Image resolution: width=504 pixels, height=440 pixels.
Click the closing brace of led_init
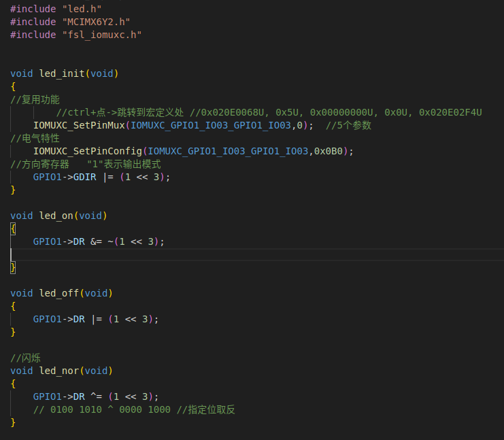(x=13, y=190)
